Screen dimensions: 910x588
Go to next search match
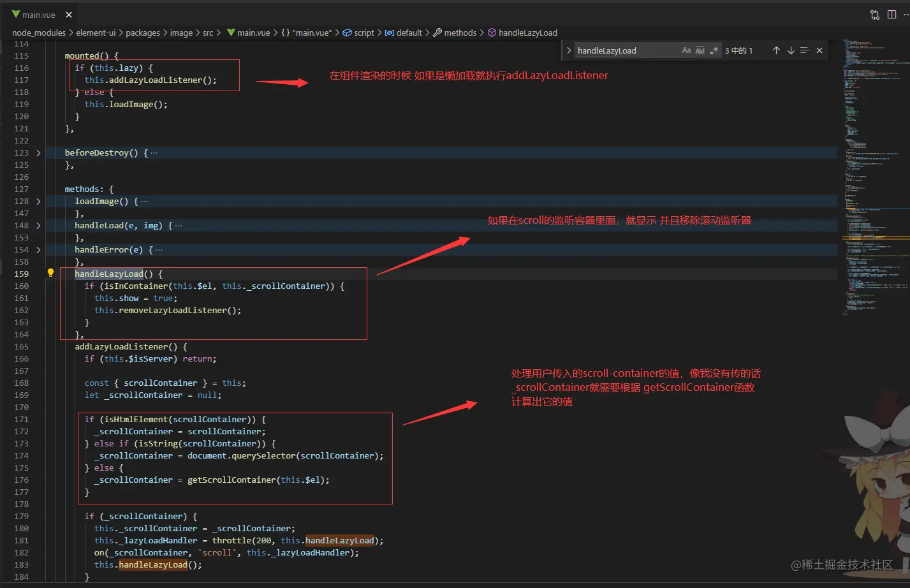791,50
